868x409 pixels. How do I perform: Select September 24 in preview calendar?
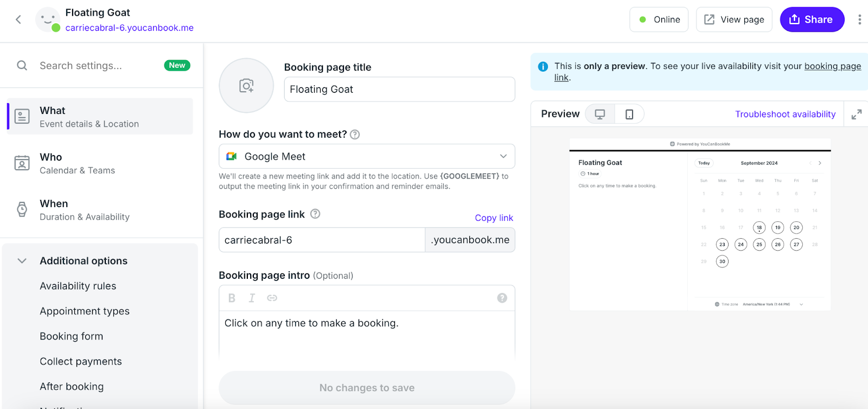[x=741, y=245]
